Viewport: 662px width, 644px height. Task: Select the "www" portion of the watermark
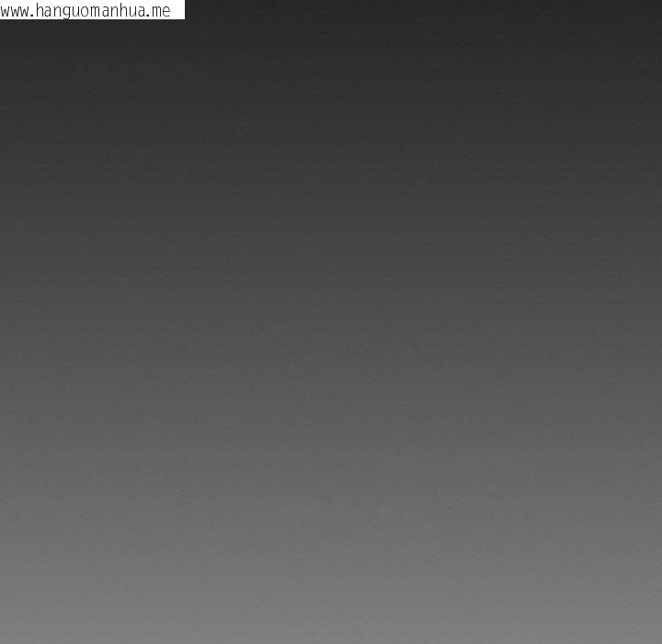click(13, 11)
